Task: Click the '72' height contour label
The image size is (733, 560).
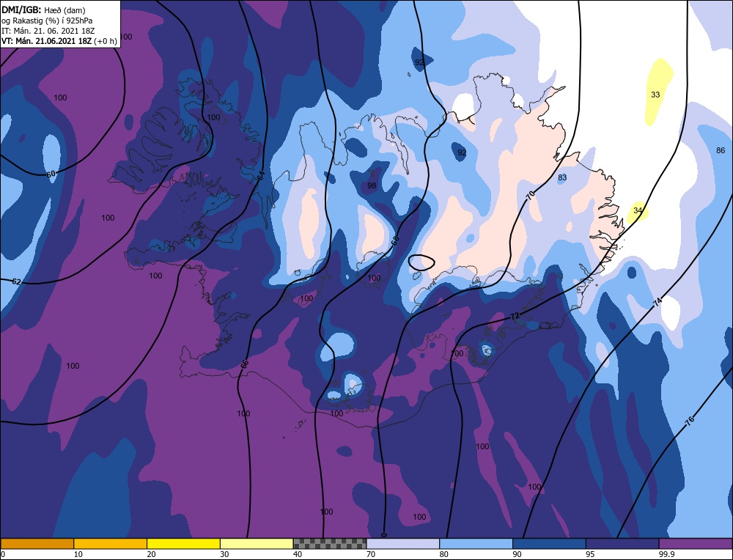Action: 515,317
